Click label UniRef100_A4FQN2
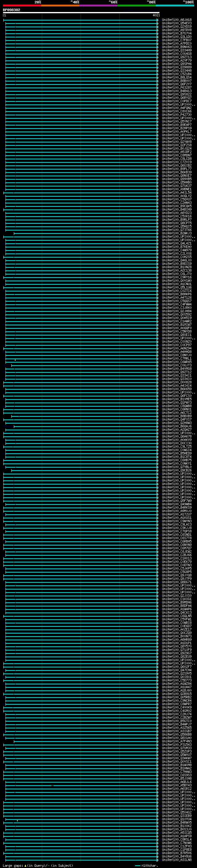Viewport: 197px width, 868px height. (176, 108)
